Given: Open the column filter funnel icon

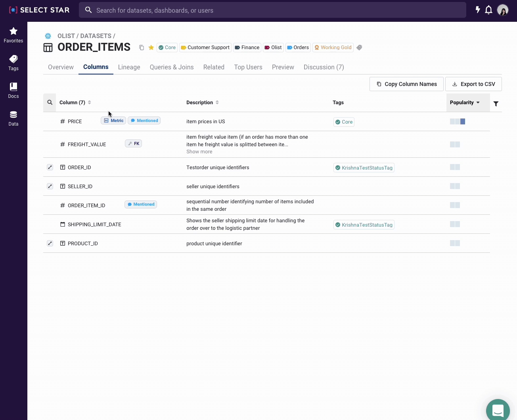Looking at the screenshot, I should (x=496, y=104).
